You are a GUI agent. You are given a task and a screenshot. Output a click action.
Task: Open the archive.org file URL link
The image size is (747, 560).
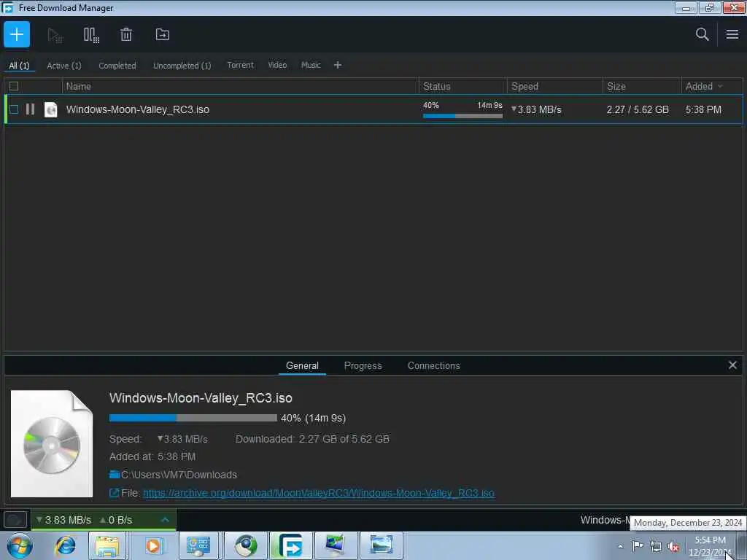(x=318, y=492)
